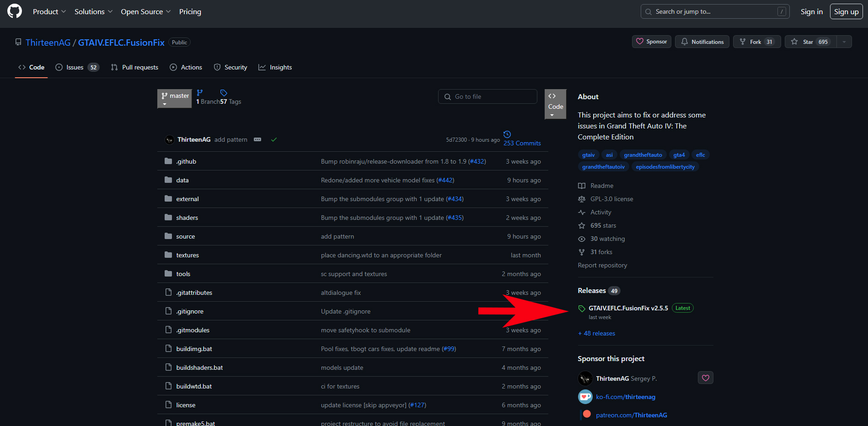Click the grandtheftauto topic tag
The image size is (868, 426).
(x=643, y=155)
